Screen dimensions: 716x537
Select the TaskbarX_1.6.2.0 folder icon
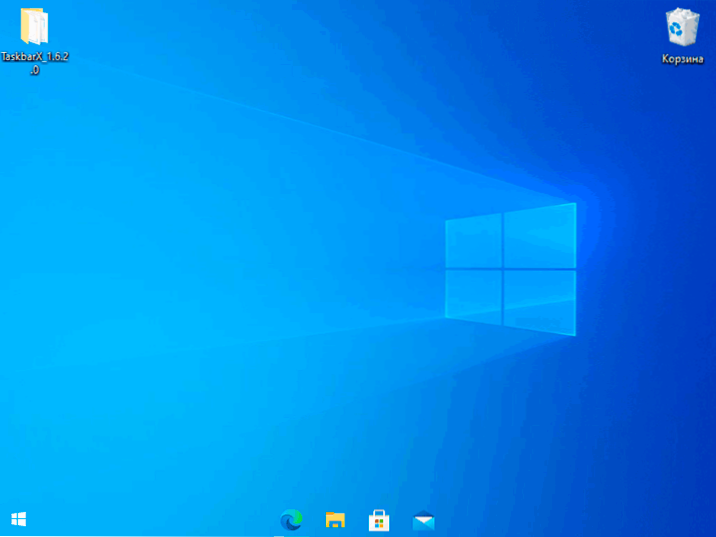34,26
